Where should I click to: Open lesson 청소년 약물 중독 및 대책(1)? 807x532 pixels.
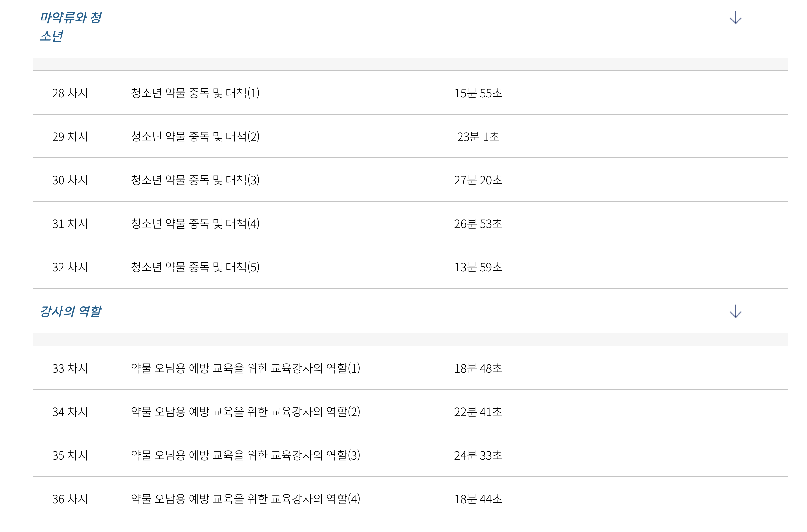coord(195,93)
